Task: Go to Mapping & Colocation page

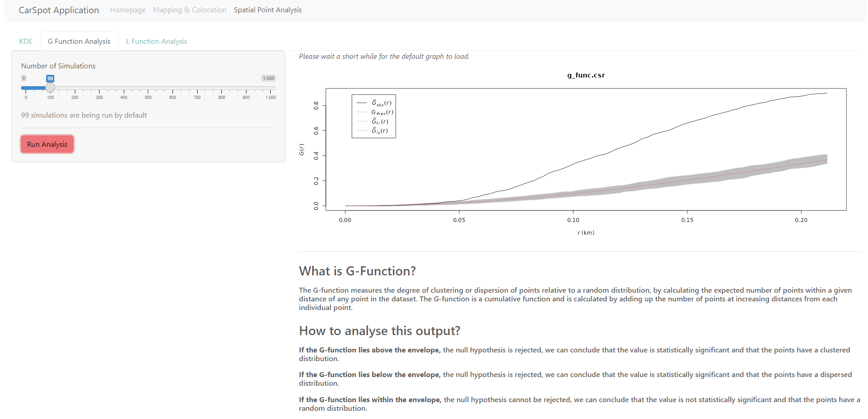Action: click(x=189, y=10)
